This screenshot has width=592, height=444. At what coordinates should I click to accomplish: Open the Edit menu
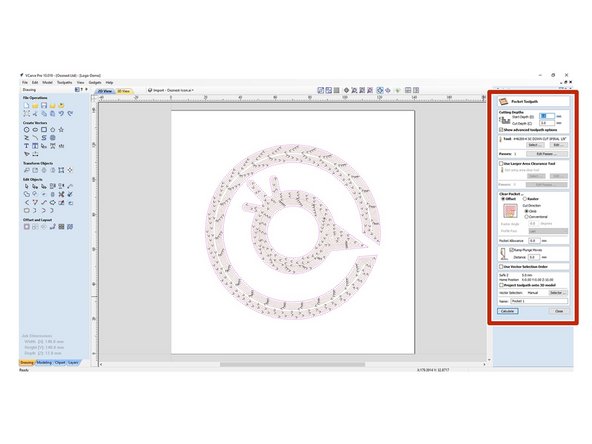pos(35,82)
